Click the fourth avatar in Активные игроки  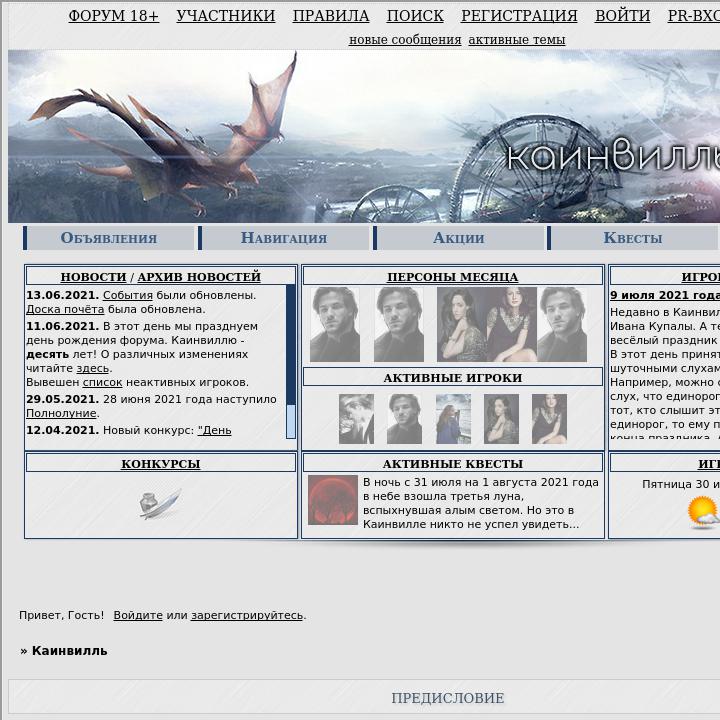(501, 419)
